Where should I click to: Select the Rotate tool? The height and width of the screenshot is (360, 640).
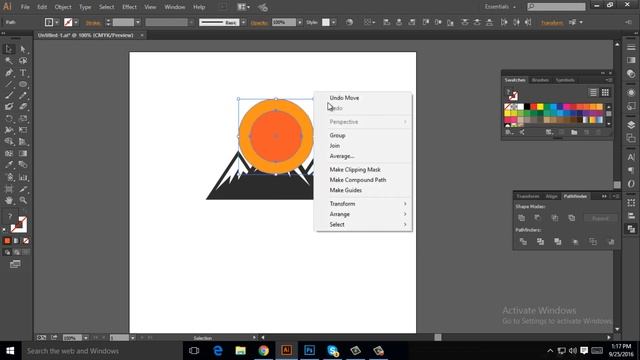coord(9,119)
